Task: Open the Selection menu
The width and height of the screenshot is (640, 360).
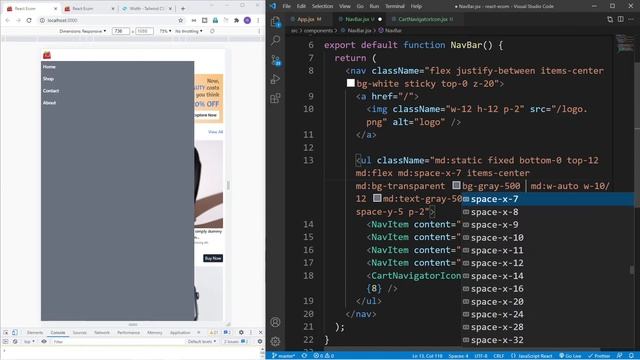Action: 322,6
